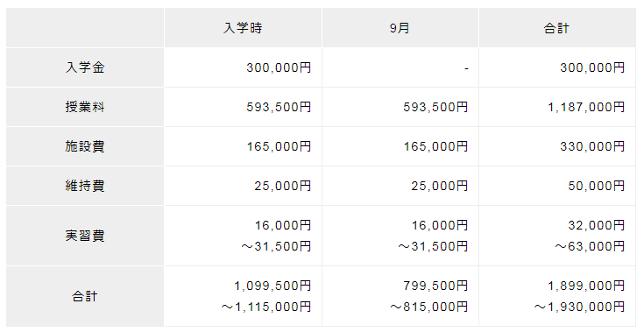Click the 1,187,000円 tuition total cell
The width and height of the screenshot is (644, 332).
[x=557, y=107]
